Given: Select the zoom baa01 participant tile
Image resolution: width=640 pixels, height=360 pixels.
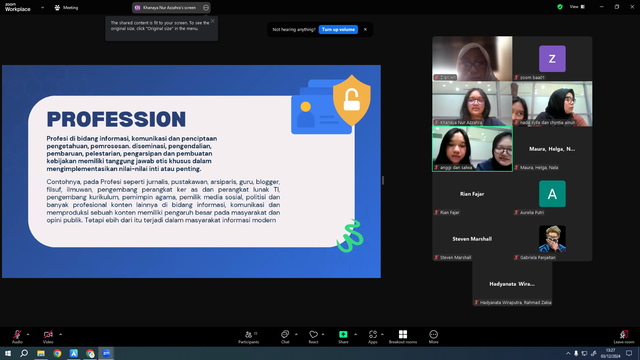Looking at the screenshot, I should pos(552,58).
